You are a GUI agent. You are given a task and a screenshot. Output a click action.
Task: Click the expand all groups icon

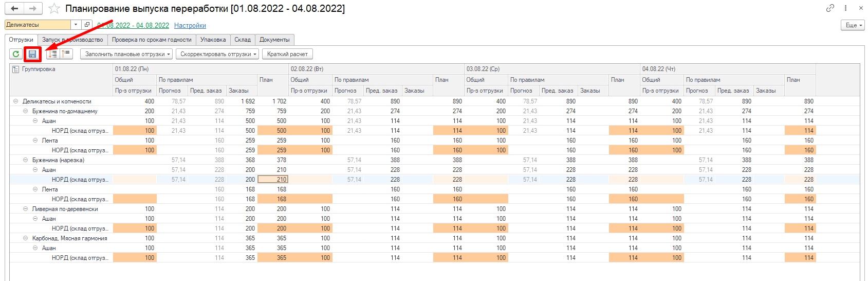[53, 54]
